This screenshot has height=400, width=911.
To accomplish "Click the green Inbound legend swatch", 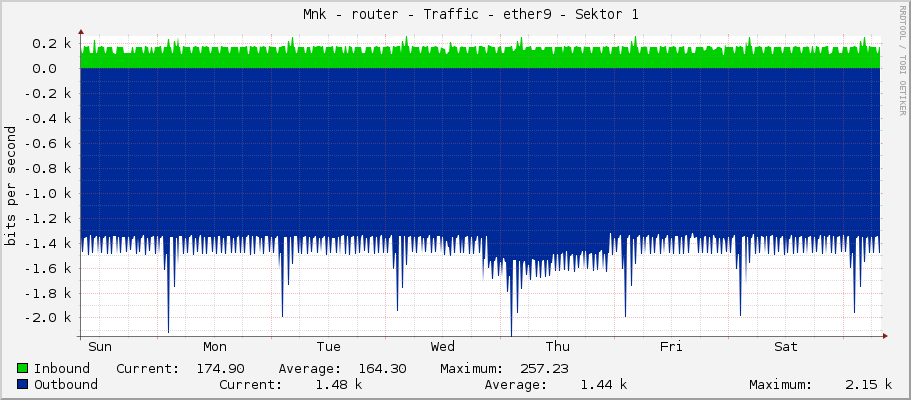I will pos(23,369).
